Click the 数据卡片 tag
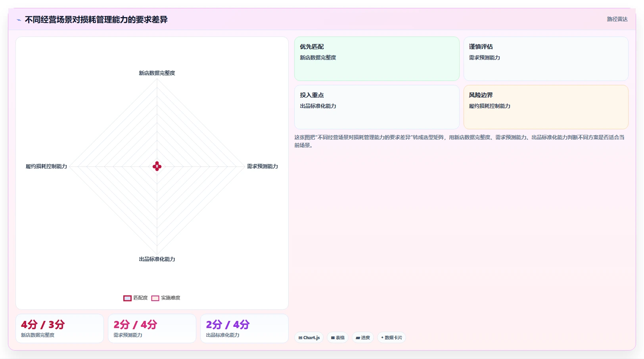644x359 pixels. pos(391,338)
